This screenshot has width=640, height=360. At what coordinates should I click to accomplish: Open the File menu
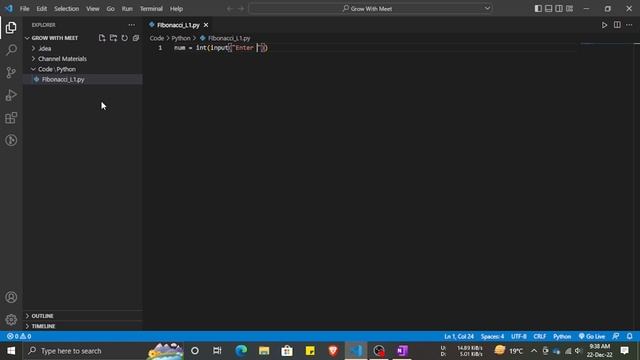point(24,9)
